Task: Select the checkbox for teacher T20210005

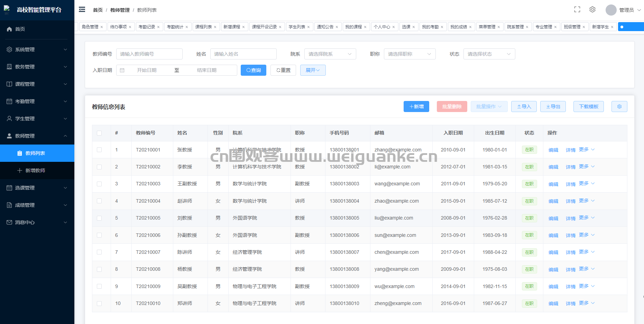Action: click(x=99, y=218)
